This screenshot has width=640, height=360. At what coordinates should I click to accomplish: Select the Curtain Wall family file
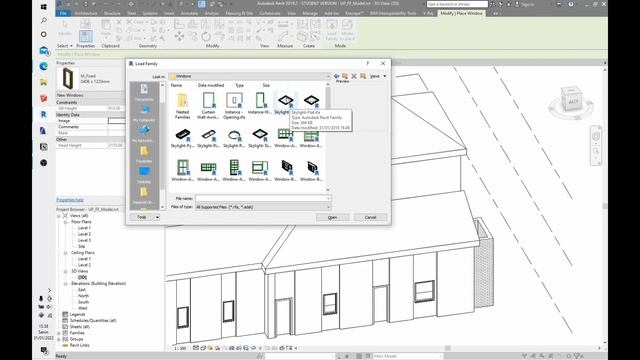208,106
